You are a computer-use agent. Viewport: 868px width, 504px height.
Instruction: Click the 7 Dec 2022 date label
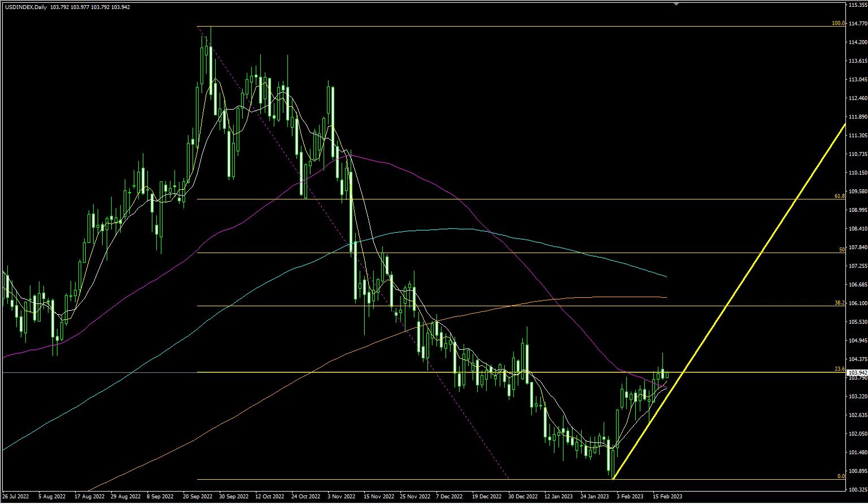[450, 497]
